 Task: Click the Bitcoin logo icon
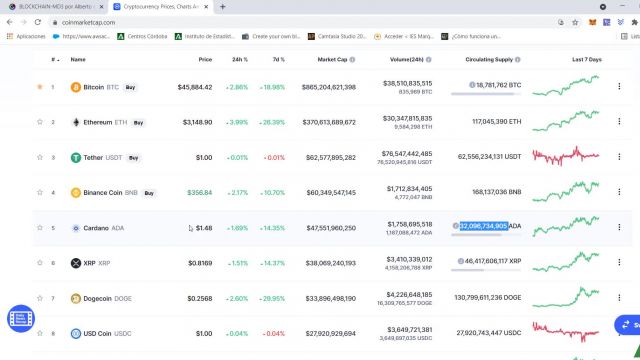[x=76, y=87]
